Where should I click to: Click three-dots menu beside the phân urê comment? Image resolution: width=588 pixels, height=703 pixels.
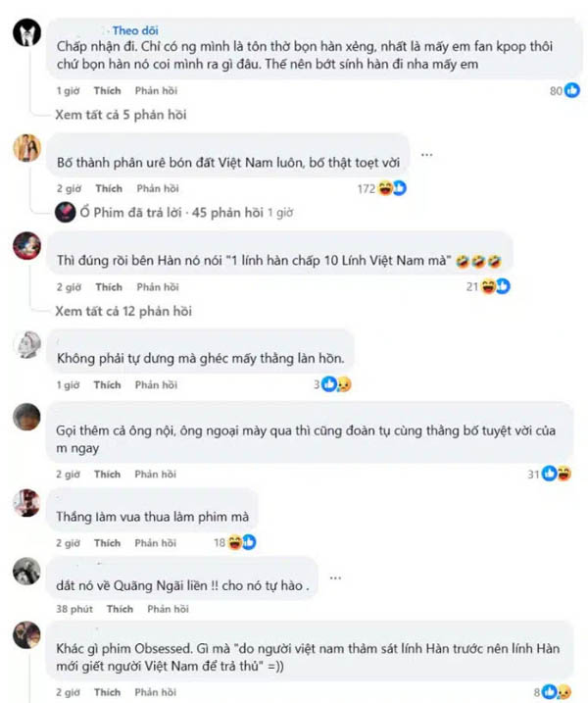coord(426,155)
